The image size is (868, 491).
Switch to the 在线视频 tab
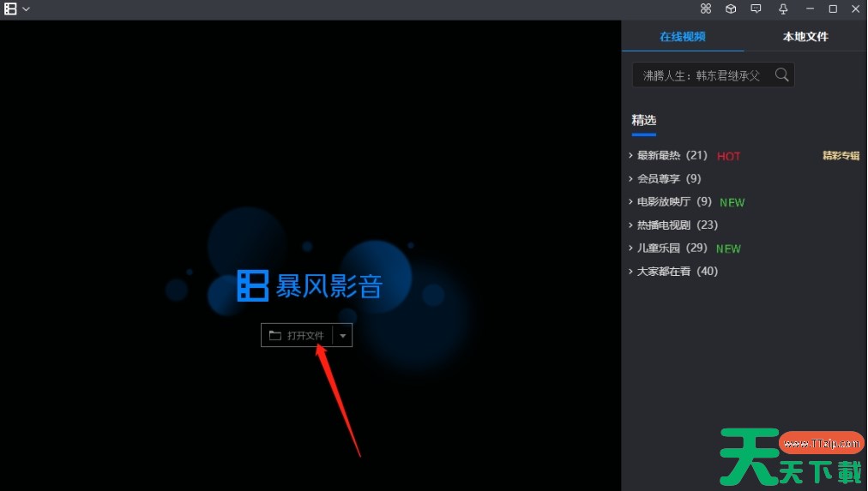coord(683,37)
